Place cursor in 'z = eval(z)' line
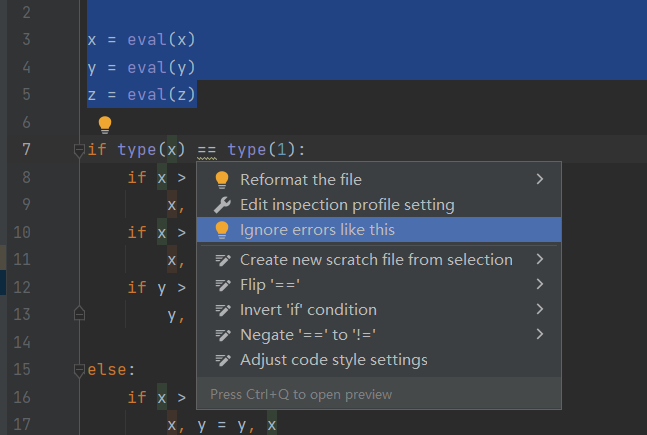The image size is (647, 435). 141,95
